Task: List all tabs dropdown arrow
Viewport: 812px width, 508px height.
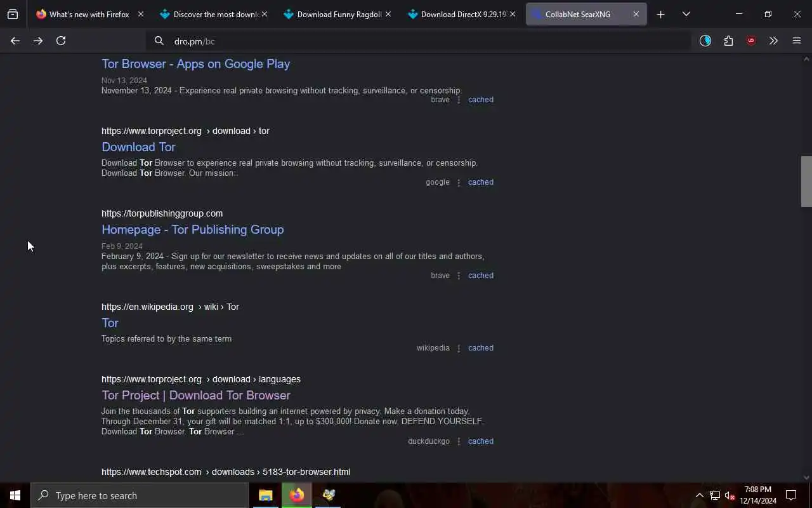Action: 686,14
